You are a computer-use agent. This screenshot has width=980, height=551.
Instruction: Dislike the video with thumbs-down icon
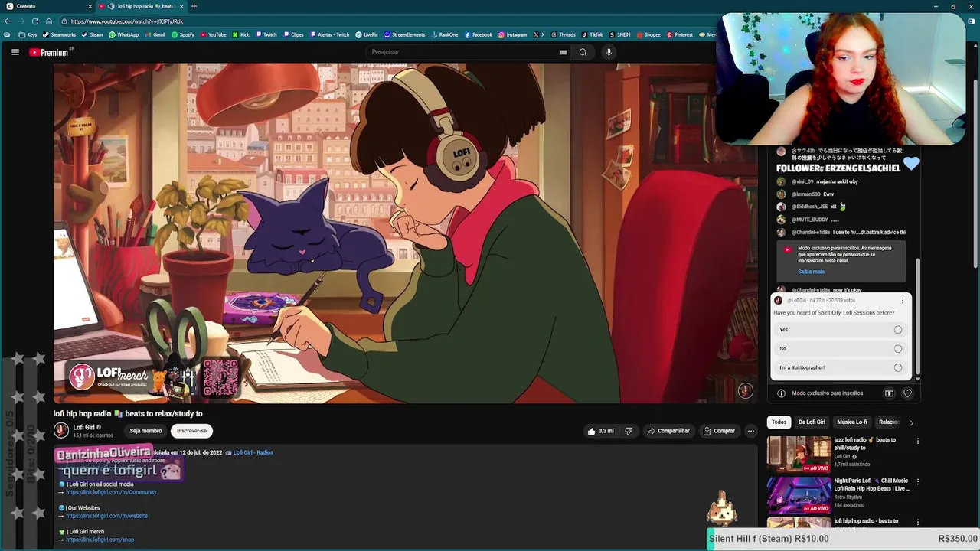tap(629, 431)
